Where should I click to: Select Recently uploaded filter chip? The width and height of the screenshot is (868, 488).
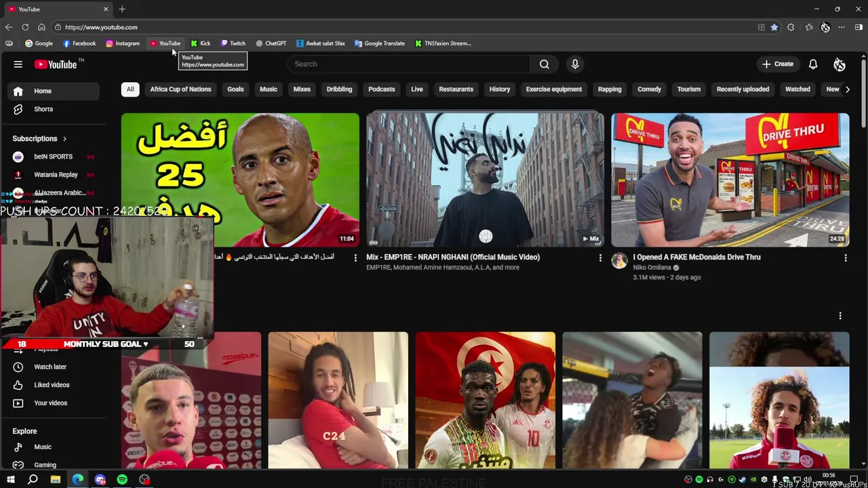click(x=743, y=89)
